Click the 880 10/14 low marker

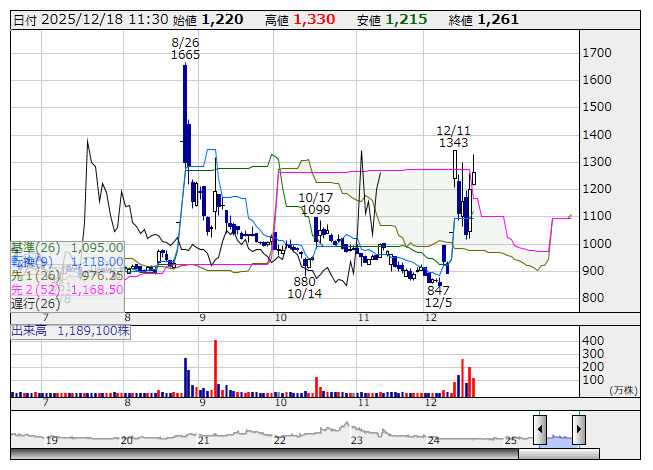pos(305,288)
